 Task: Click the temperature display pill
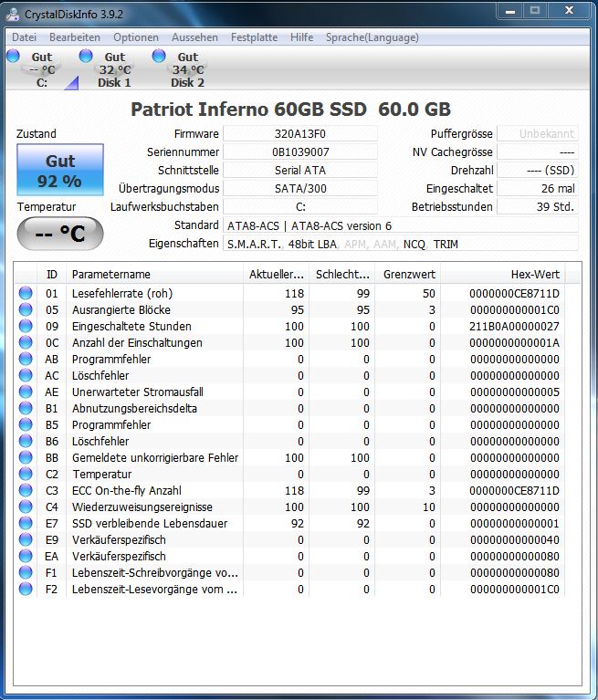coord(60,234)
